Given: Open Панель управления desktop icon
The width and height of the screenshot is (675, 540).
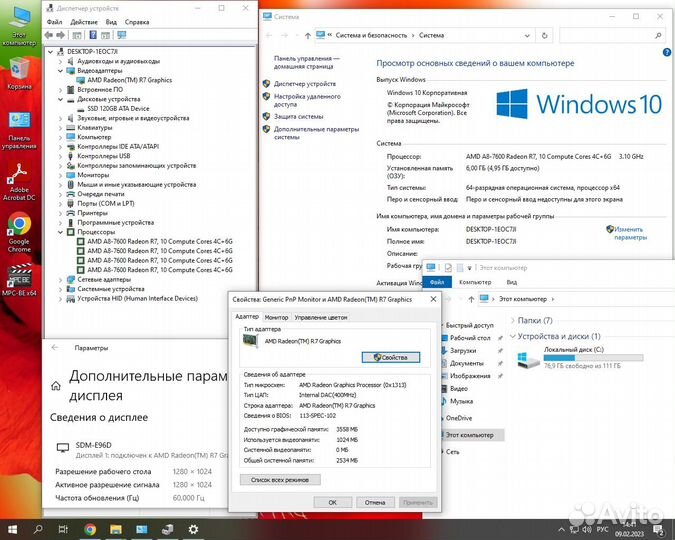Looking at the screenshot, I should pyautogui.click(x=19, y=130).
